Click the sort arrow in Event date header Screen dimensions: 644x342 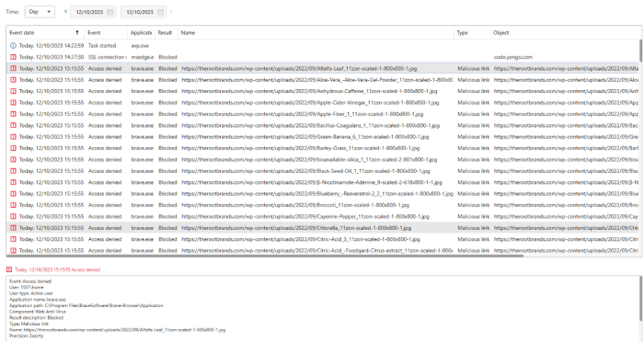(x=77, y=33)
